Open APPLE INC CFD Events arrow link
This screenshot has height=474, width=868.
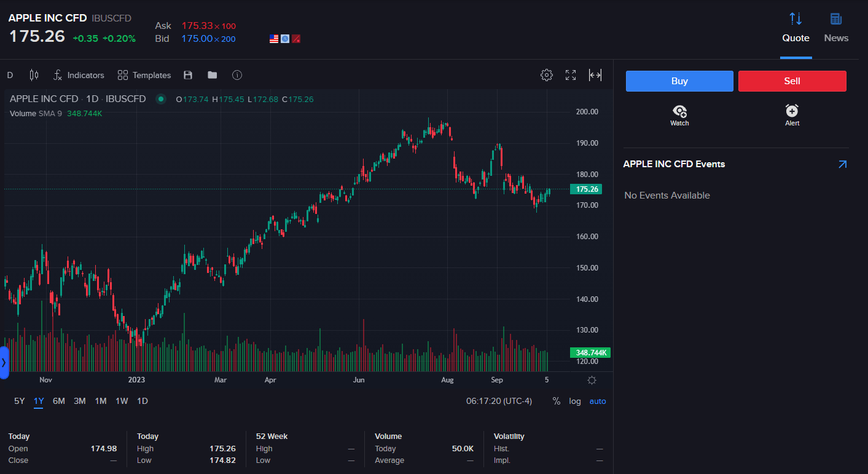(x=842, y=164)
